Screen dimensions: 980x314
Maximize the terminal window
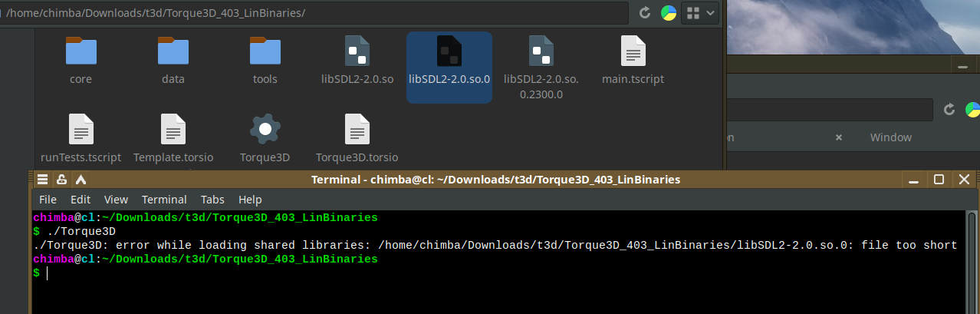[x=939, y=180]
